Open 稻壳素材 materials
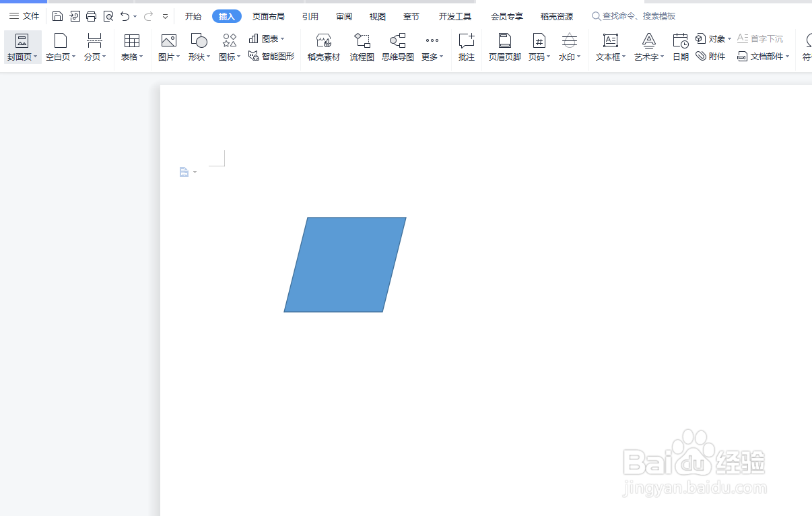This screenshot has width=812, height=516. (x=324, y=47)
